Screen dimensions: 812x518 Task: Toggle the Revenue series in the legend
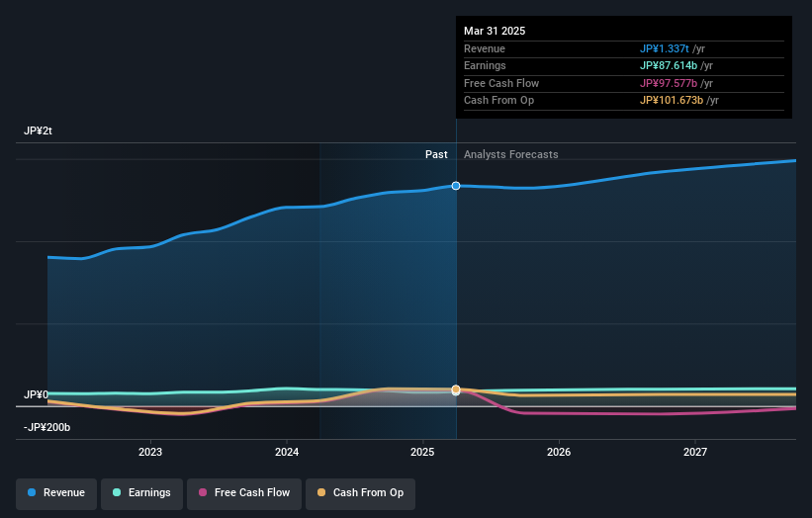coord(56,493)
